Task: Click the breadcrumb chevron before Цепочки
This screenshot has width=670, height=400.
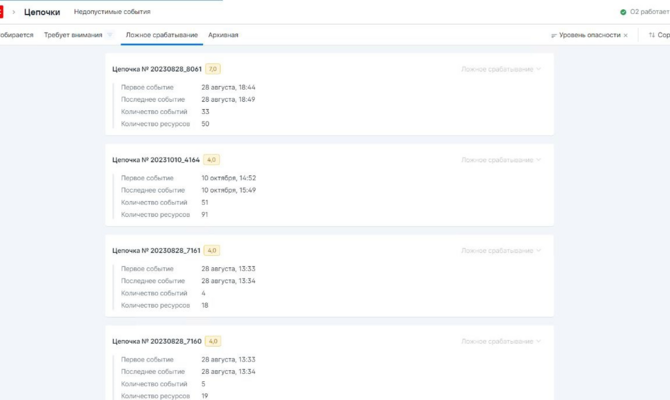Action: coord(14,12)
